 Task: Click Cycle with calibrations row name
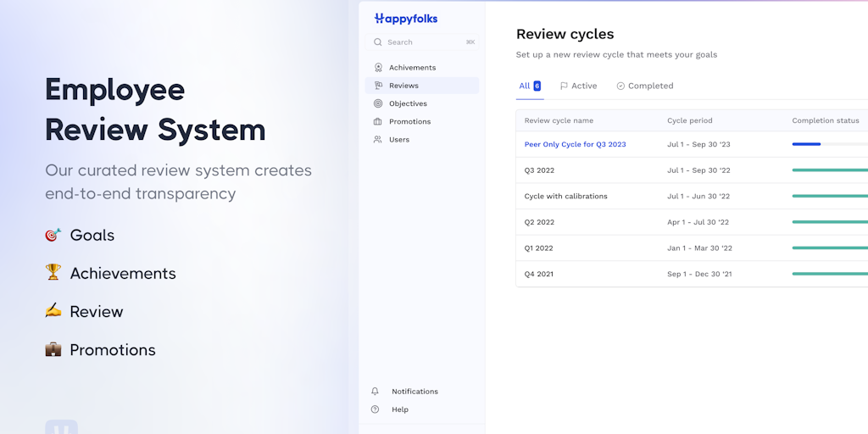(x=565, y=197)
